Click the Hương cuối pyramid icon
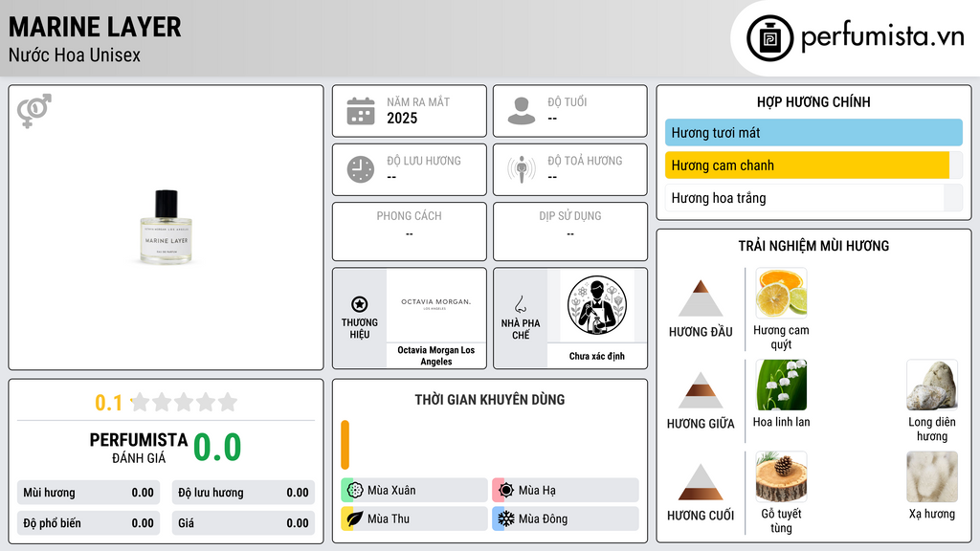The width and height of the screenshot is (980, 551). pyautogui.click(x=701, y=482)
